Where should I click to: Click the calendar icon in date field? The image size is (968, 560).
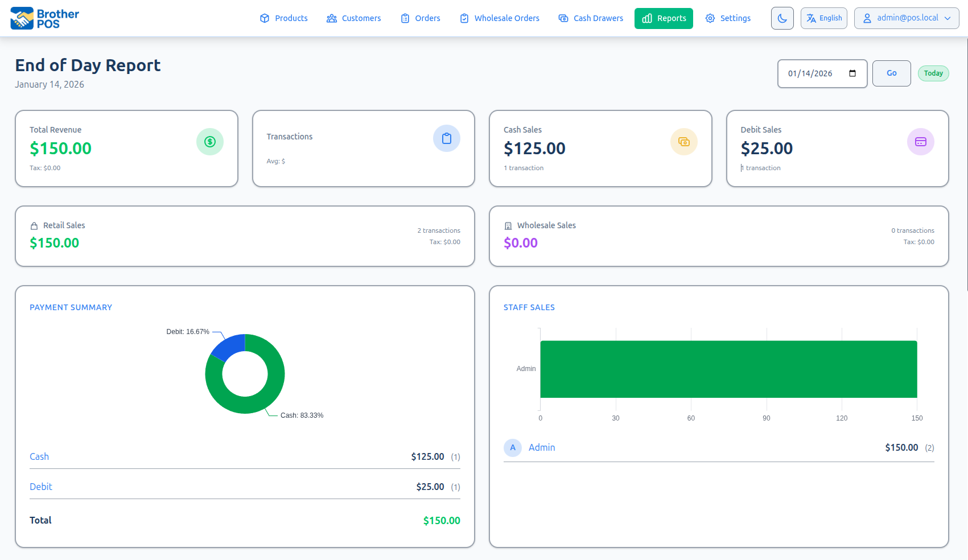point(852,73)
